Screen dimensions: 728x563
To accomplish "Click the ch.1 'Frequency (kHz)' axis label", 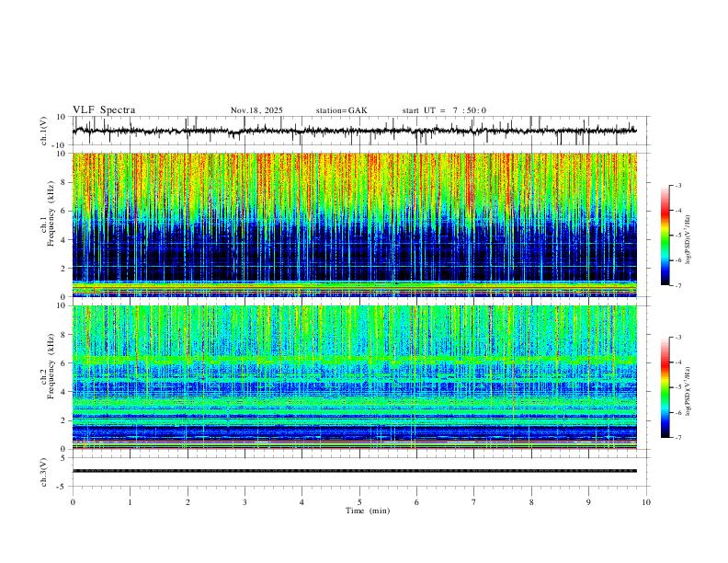I will coord(51,214).
